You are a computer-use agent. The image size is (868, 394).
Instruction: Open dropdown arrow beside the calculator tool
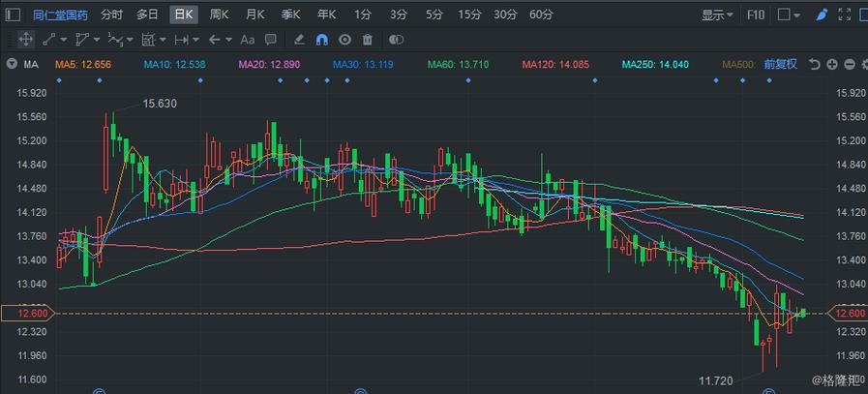(163, 40)
